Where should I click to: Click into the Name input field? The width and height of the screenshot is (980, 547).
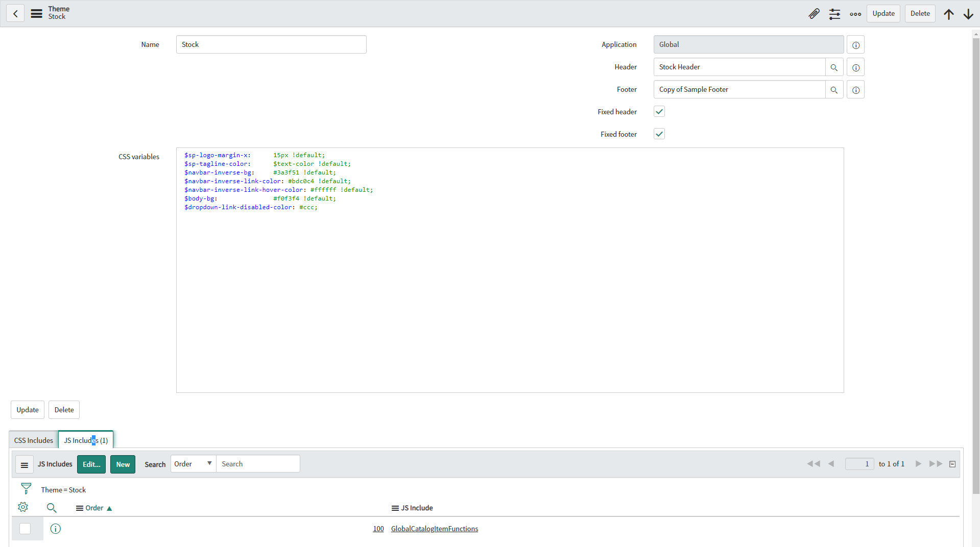pyautogui.click(x=271, y=45)
